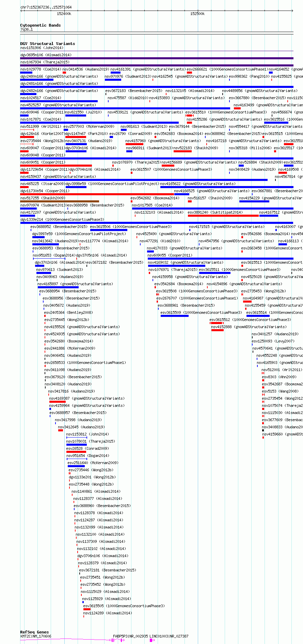
Task: Click dgv3997e59 PilotProject variant label
Action: coord(79,234)
